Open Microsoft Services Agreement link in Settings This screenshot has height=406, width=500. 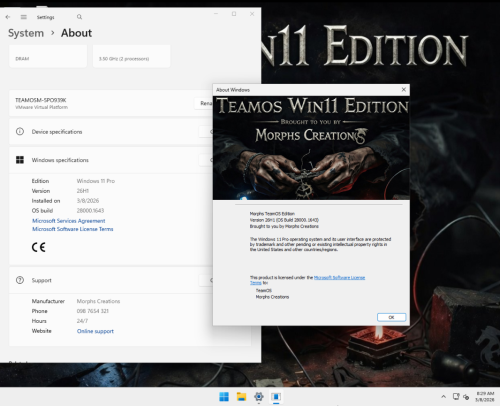pos(69,221)
